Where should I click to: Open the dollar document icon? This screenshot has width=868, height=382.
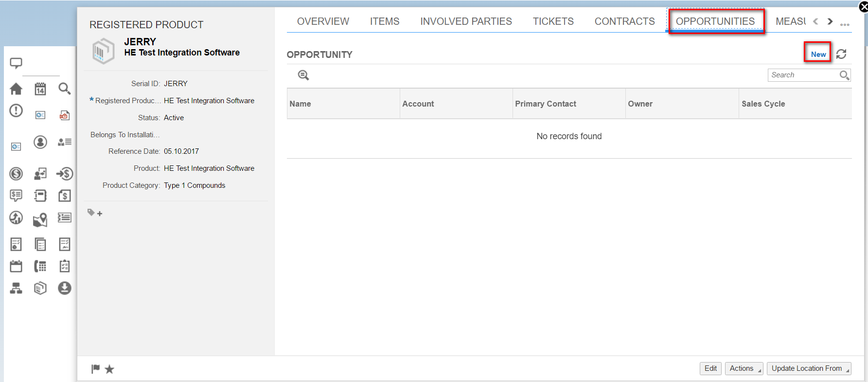(65, 196)
